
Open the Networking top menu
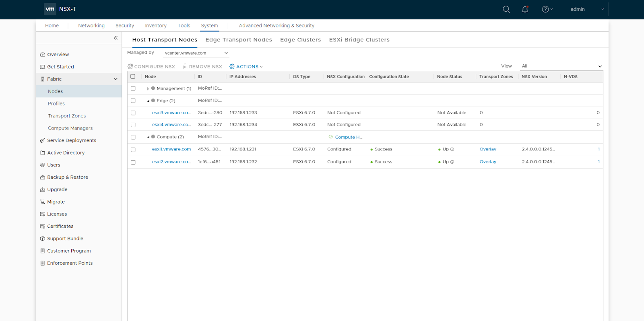point(91,26)
